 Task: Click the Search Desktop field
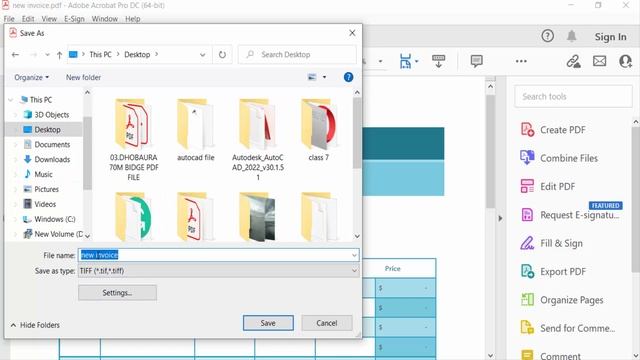tap(297, 55)
